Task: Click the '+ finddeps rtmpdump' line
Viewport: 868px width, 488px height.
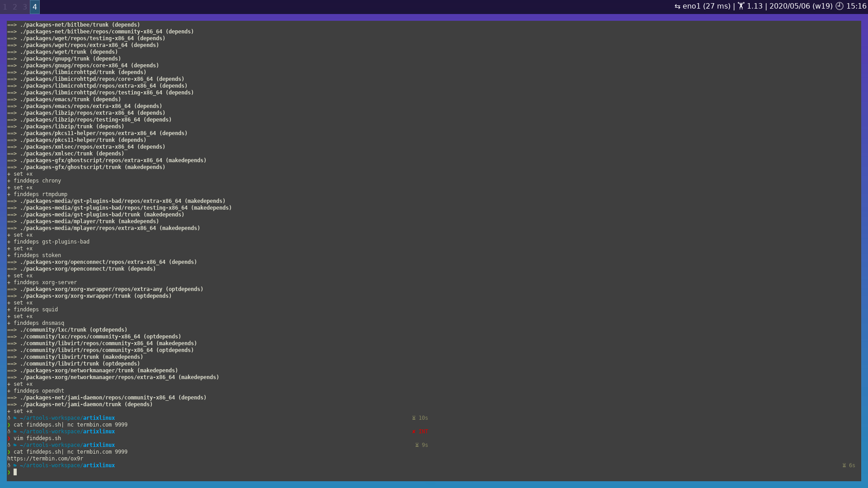Action: coord(37,194)
